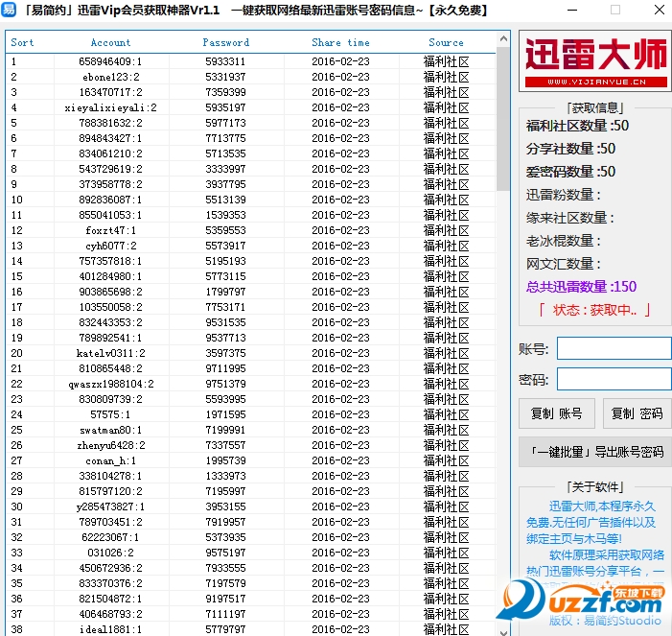Click the app icon in the title bar
The image size is (672, 636).
(9, 10)
